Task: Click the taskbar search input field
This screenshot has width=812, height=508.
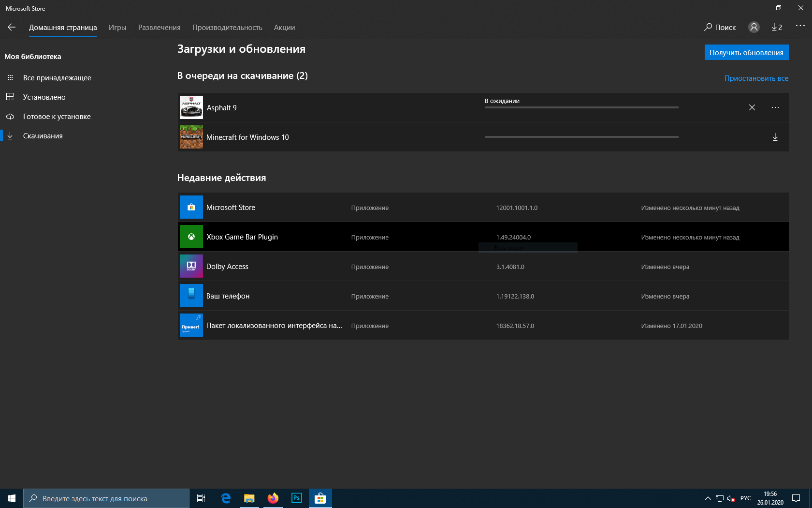Action: (x=106, y=498)
